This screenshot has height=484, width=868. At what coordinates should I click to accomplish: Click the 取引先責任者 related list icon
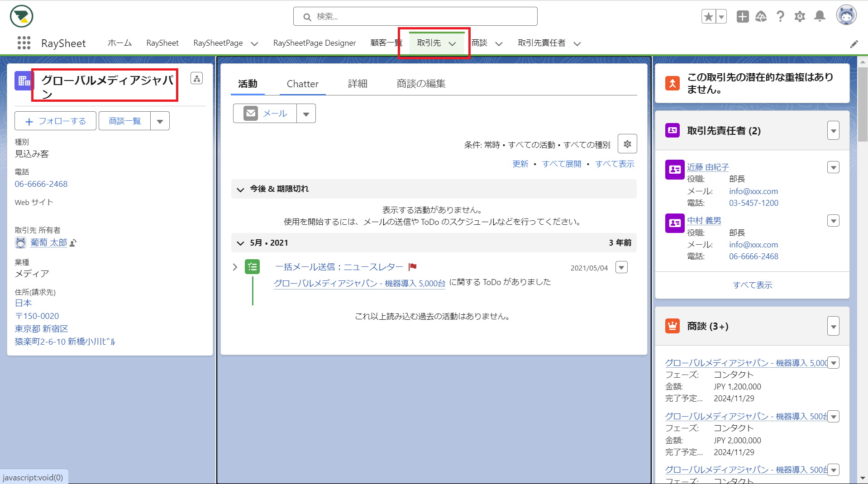pos(672,131)
